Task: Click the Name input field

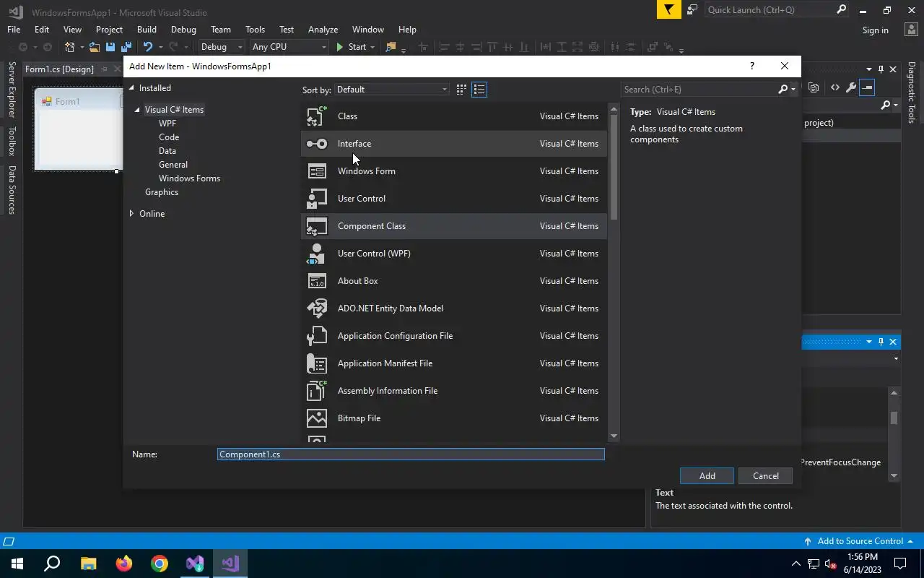Action: click(x=411, y=454)
